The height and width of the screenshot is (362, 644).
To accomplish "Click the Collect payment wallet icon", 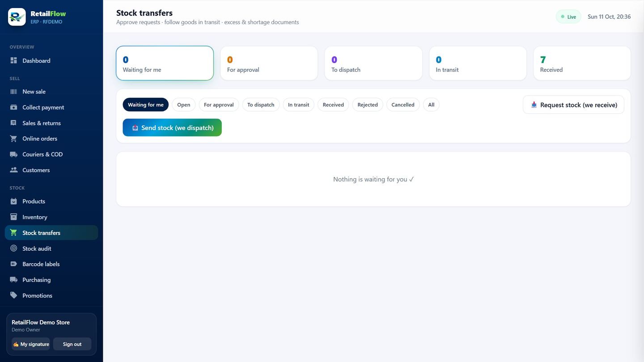I will (13, 107).
